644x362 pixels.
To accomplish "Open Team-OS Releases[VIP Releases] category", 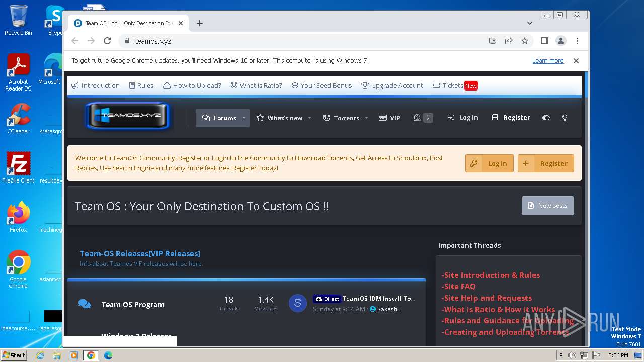I will [x=140, y=253].
